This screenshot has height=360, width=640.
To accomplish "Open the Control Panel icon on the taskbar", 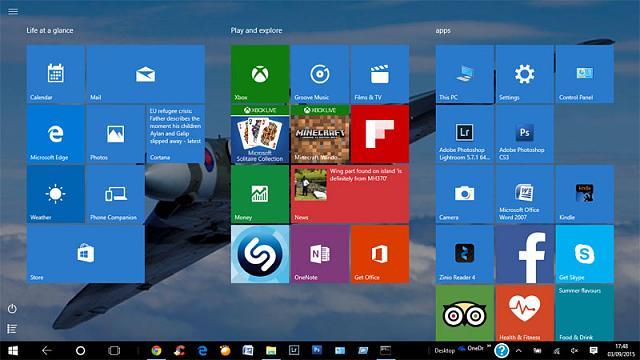I will [340, 351].
